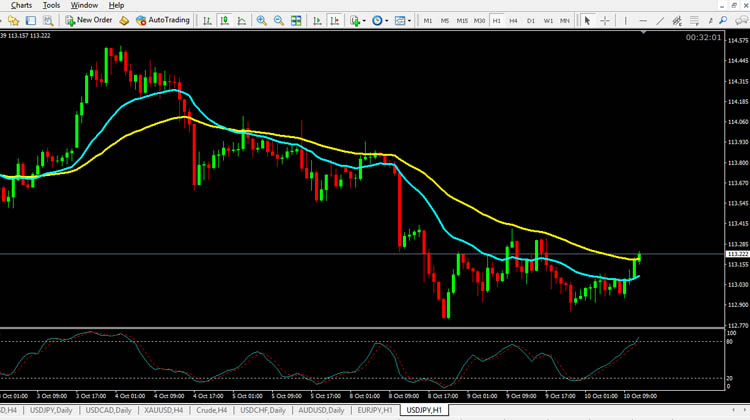Click the stochastic 80 level label
This screenshot has width=750, height=420.
(729, 342)
